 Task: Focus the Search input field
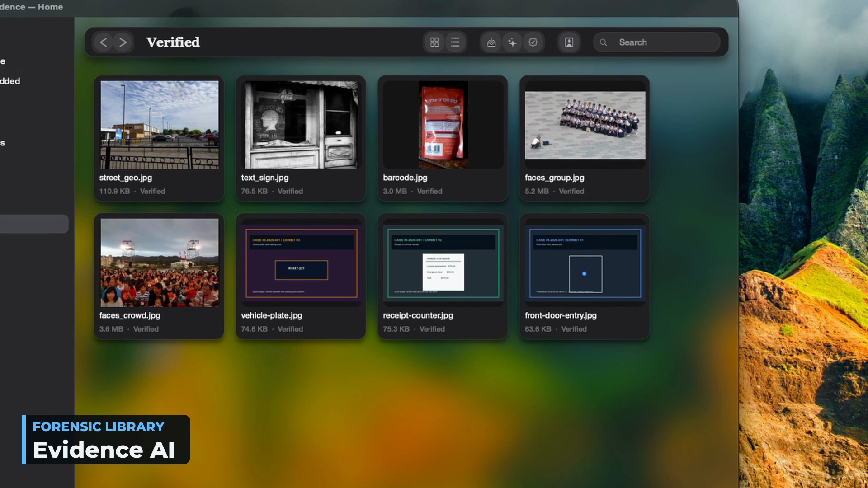coord(656,42)
